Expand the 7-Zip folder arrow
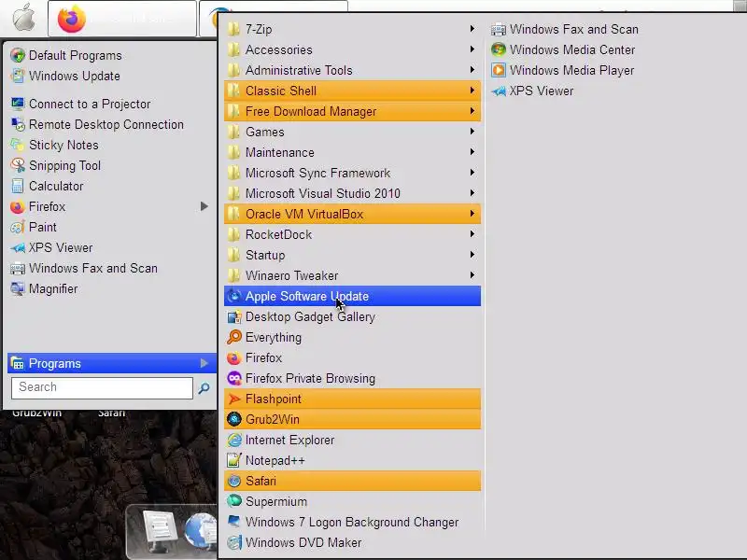Image resolution: width=747 pixels, height=560 pixels. tap(472, 29)
